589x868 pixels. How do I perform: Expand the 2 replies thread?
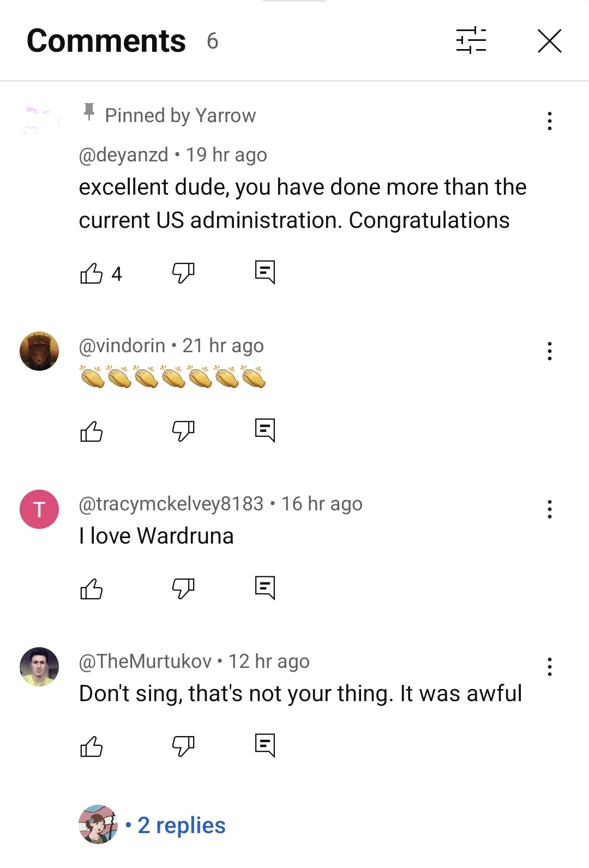181,825
